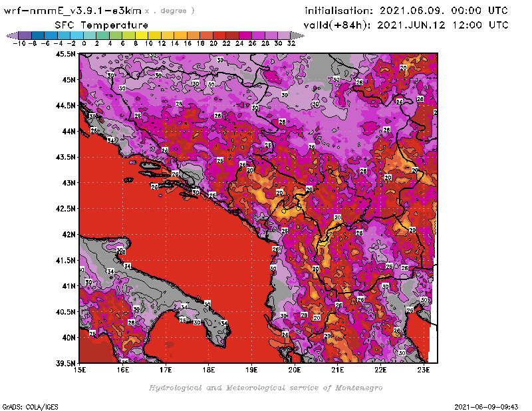Click the magenta legend swatch between 24 and 26
This screenshot has height=411, width=532.
(x=245, y=35)
